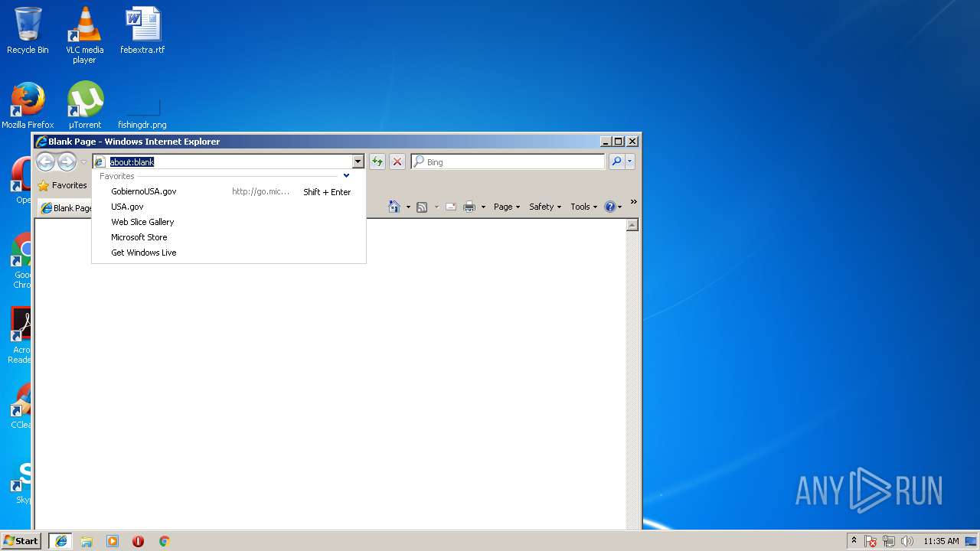Open the Print options dropdown arrow
Viewport: 980px width, 551px height.
483,207
